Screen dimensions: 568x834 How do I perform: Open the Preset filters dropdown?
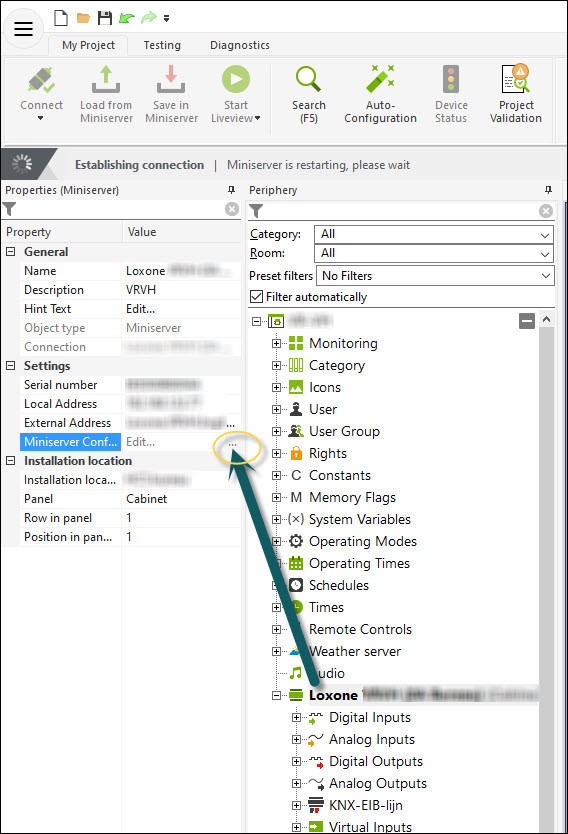coord(435,276)
